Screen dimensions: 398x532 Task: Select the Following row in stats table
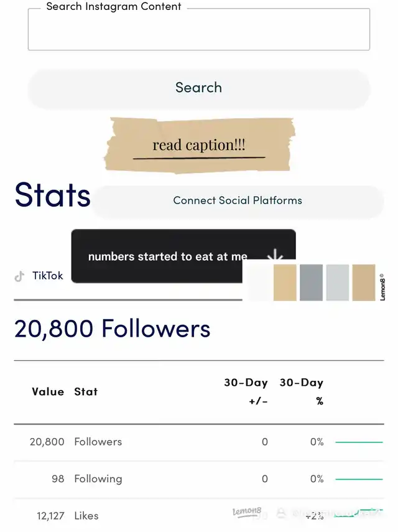click(98, 478)
